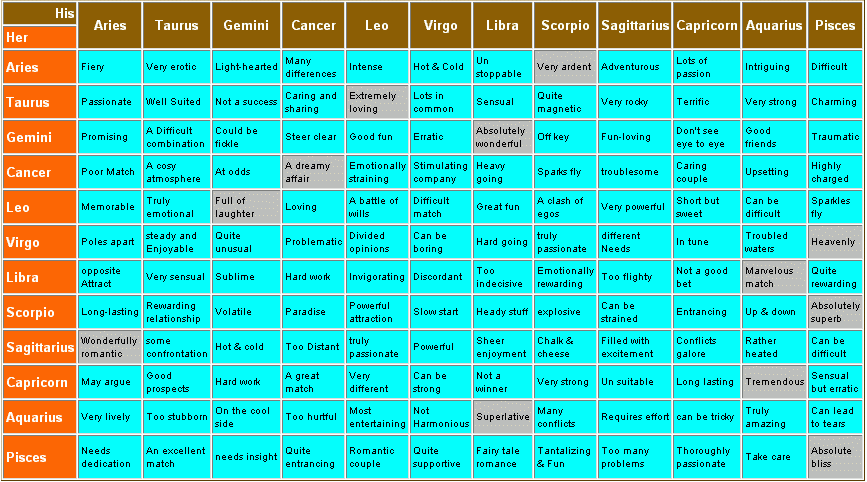Click the 'Wonderfully romantic' cell
The height and width of the screenshot is (482, 867).
pos(109,347)
